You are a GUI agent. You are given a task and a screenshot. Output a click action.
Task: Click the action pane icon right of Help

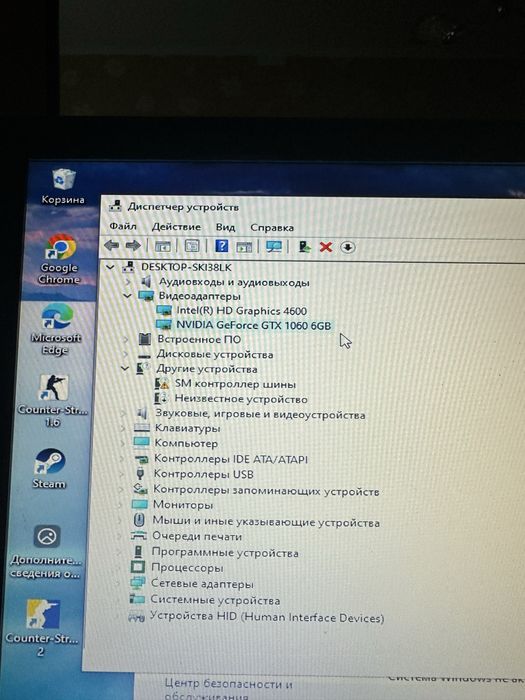tap(244, 246)
